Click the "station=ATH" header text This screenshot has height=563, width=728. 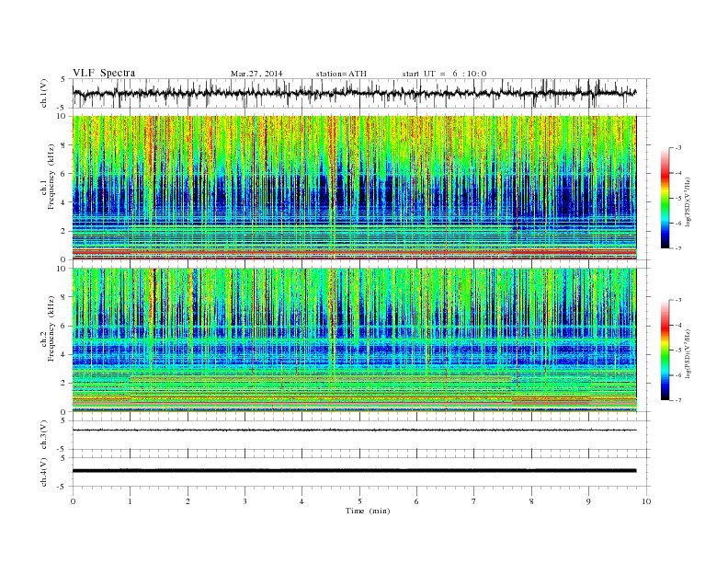tap(341, 74)
